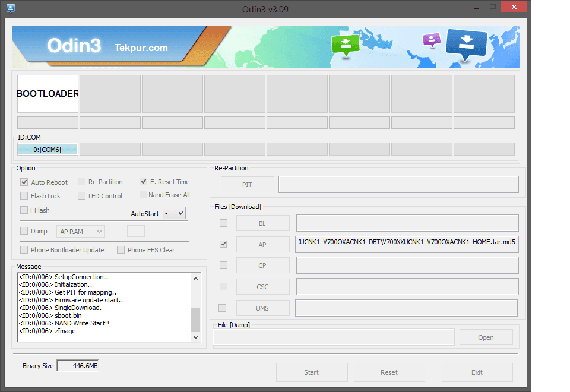Click the green download bubble icon in banner
The height and width of the screenshot is (392, 570).
tap(346, 46)
